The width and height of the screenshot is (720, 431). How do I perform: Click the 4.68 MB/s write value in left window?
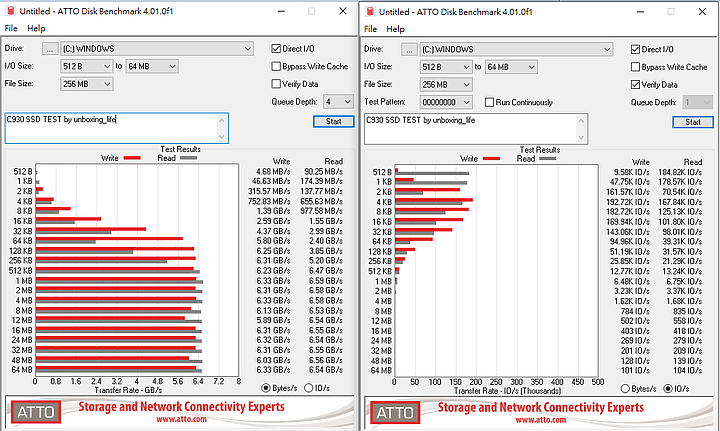(273, 172)
